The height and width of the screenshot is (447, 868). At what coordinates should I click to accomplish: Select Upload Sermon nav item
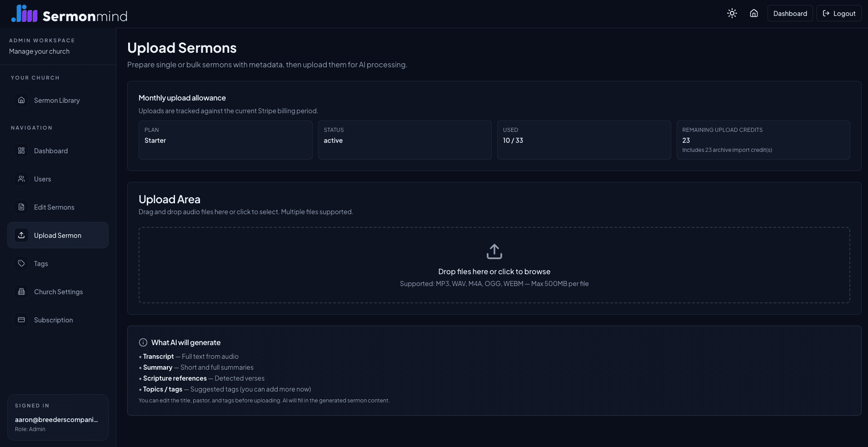tap(58, 235)
